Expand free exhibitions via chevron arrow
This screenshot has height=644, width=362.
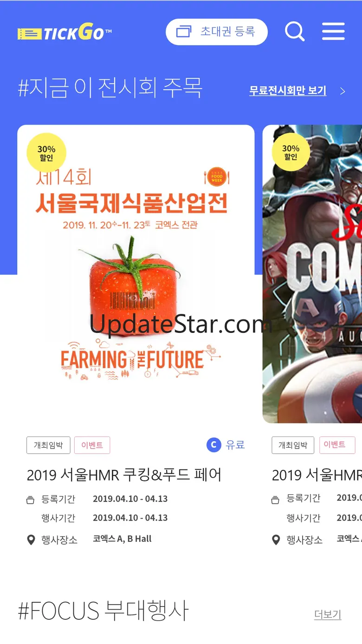(343, 91)
